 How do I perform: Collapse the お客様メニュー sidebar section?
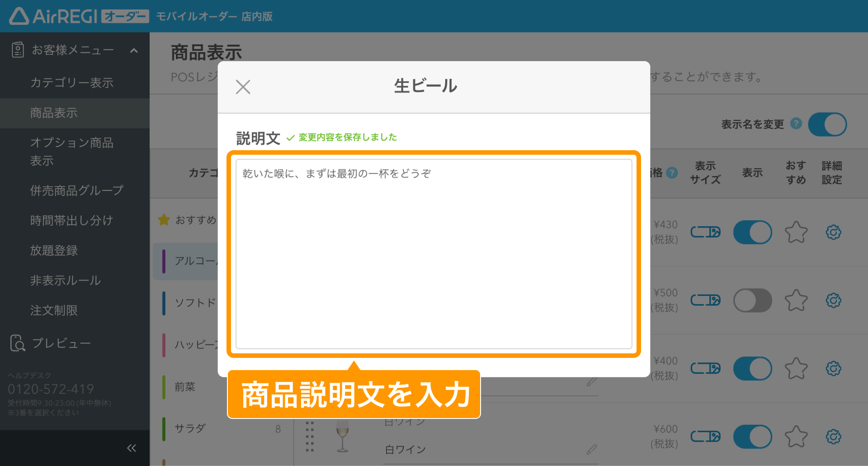(134, 50)
